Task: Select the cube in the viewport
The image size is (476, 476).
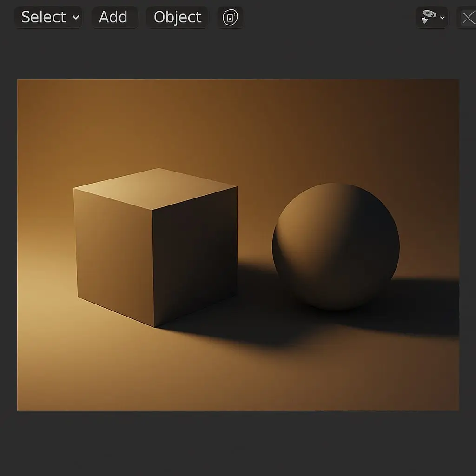Action: point(155,247)
